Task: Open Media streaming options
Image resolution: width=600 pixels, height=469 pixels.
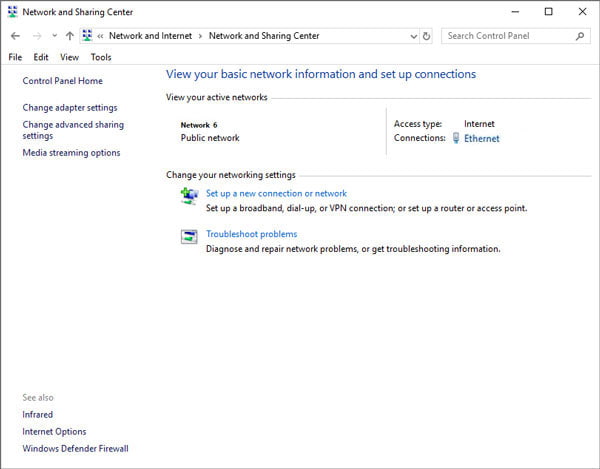Action: pyautogui.click(x=71, y=153)
